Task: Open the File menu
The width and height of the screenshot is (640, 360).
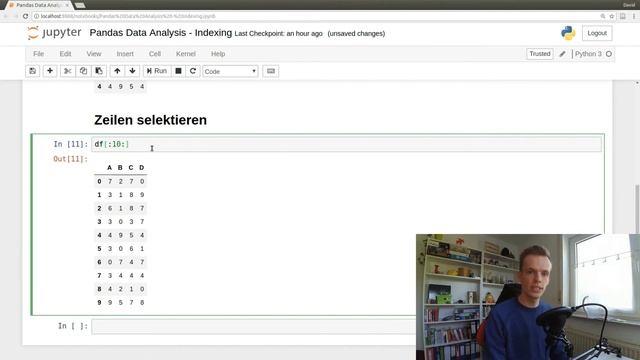Action: click(x=38, y=54)
